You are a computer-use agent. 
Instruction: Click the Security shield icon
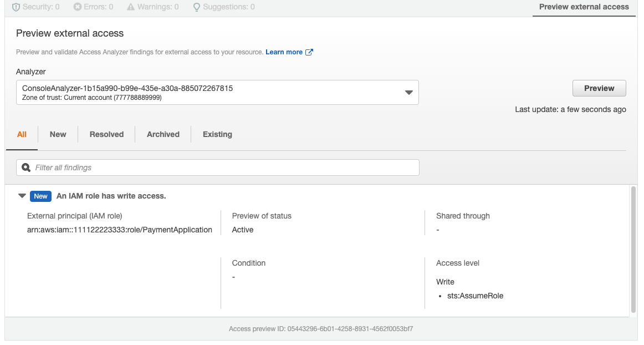pyautogui.click(x=16, y=7)
